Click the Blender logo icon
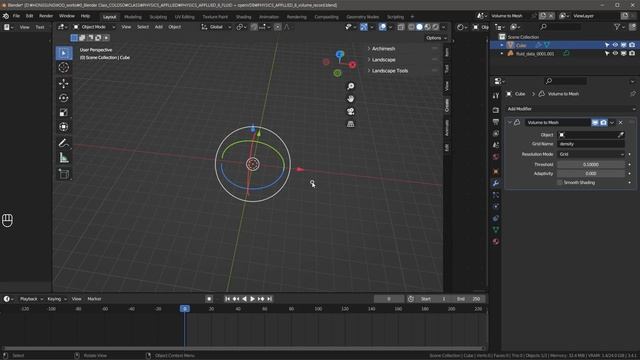This screenshot has height=360, width=640. point(6,16)
